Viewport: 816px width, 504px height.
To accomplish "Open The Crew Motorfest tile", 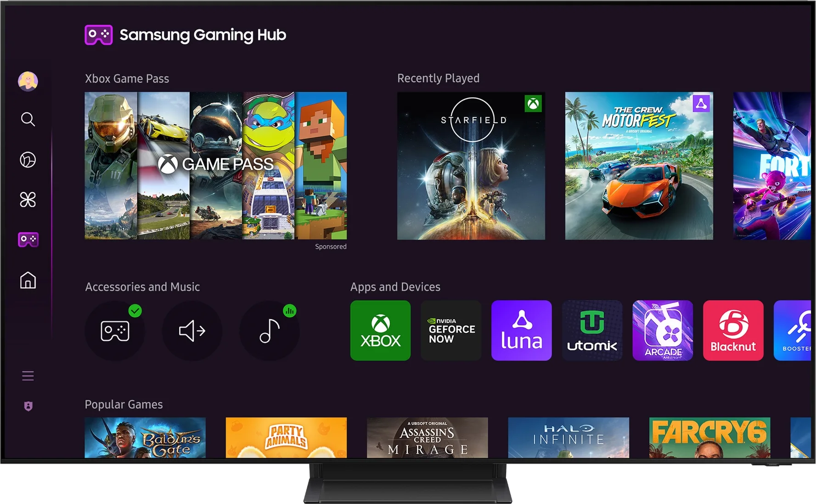I will 639,166.
